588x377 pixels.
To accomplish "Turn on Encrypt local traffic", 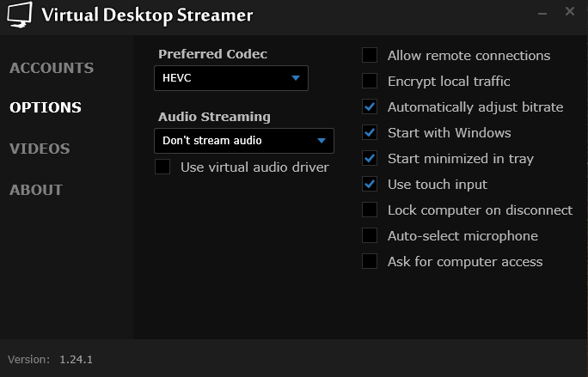I will point(370,82).
